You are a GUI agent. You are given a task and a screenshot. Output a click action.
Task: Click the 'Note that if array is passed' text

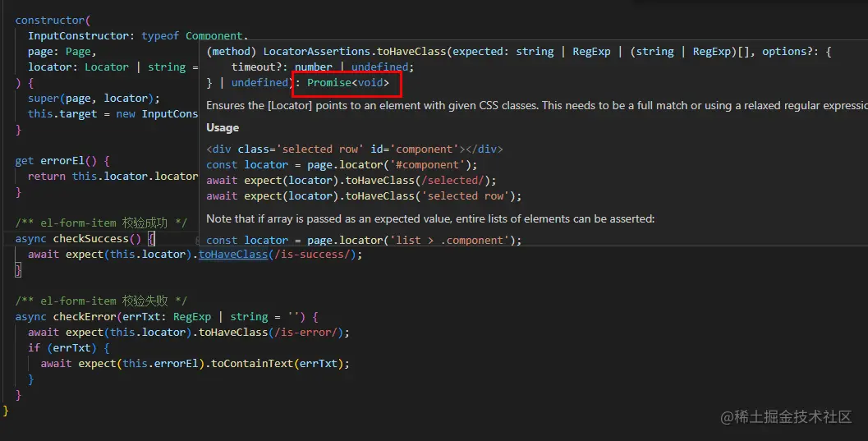tap(430, 219)
